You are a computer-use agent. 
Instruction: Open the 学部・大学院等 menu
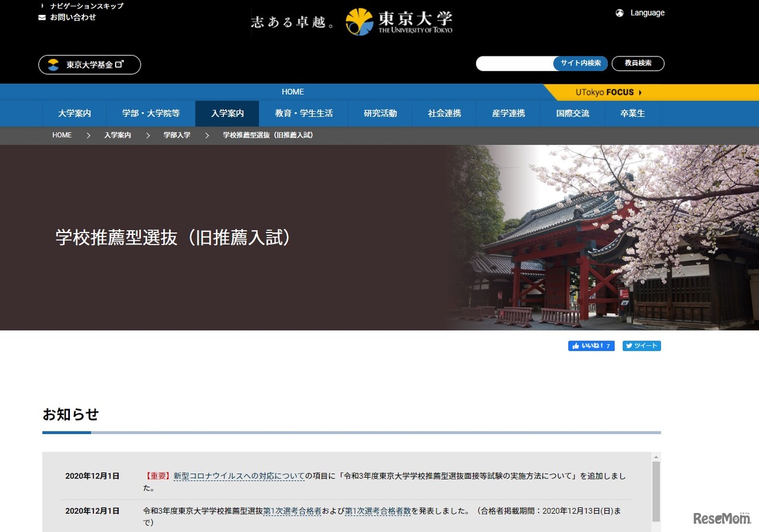tap(151, 113)
